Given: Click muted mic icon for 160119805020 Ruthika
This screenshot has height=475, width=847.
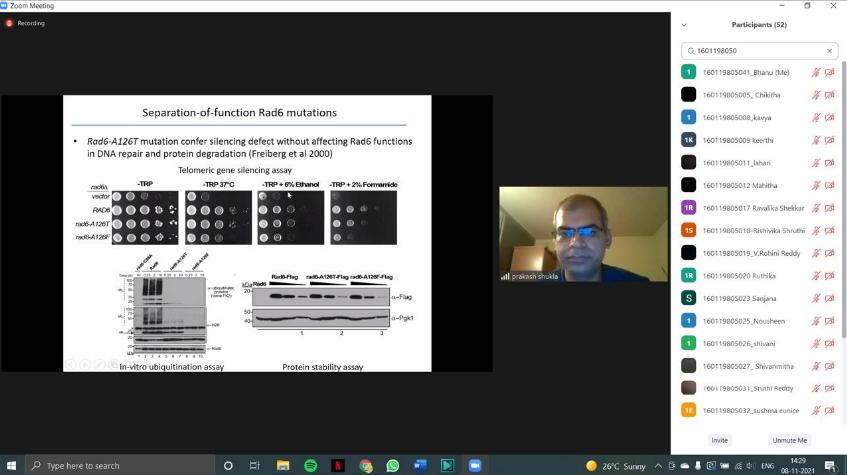Looking at the screenshot, I should click(816, 276).
